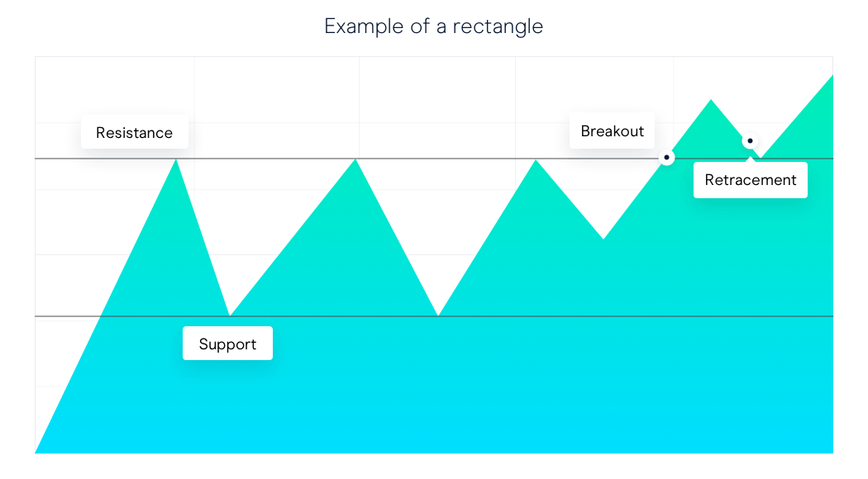Click the Retracement point marker dot
Viewport: 868px width, 479px height.
[x=750, y=141]
